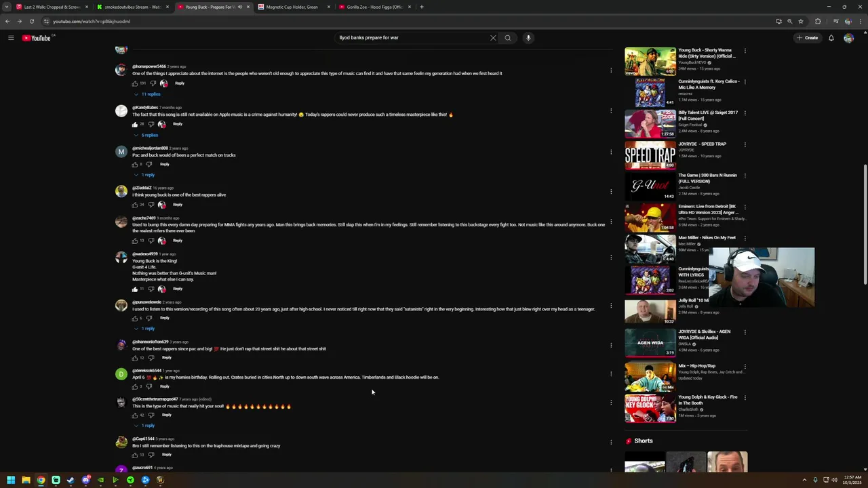This screenshot has width=868, height=488.
Task: Open File Explorer from taskbar
Action: pos(26,480)
